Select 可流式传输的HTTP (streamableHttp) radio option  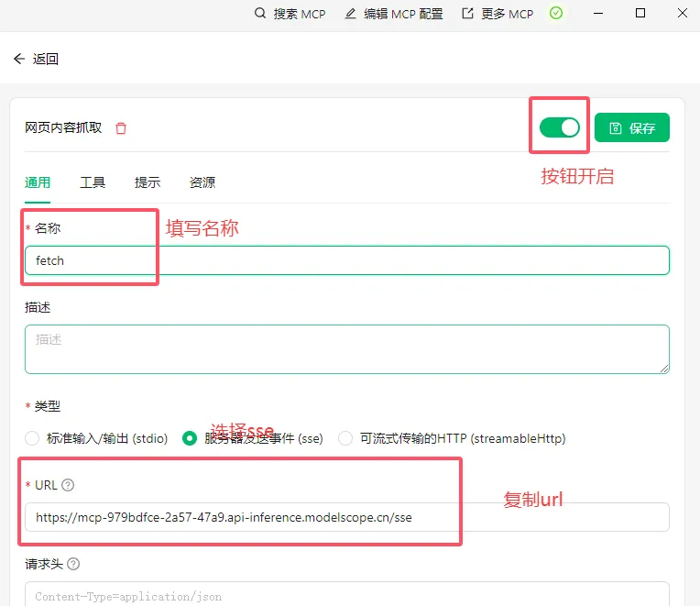pyautogui.click(x=345, y=438)
